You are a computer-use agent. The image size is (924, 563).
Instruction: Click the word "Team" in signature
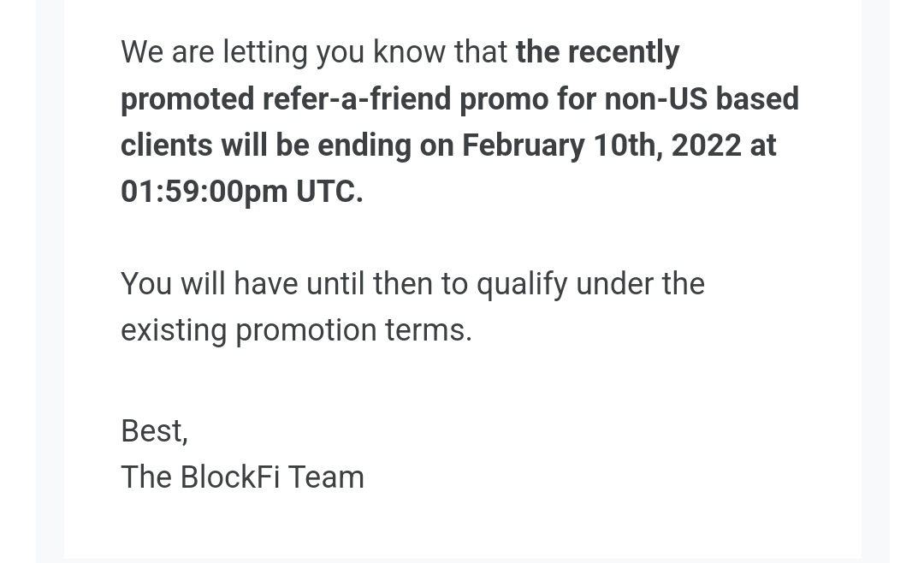point(325,477)
